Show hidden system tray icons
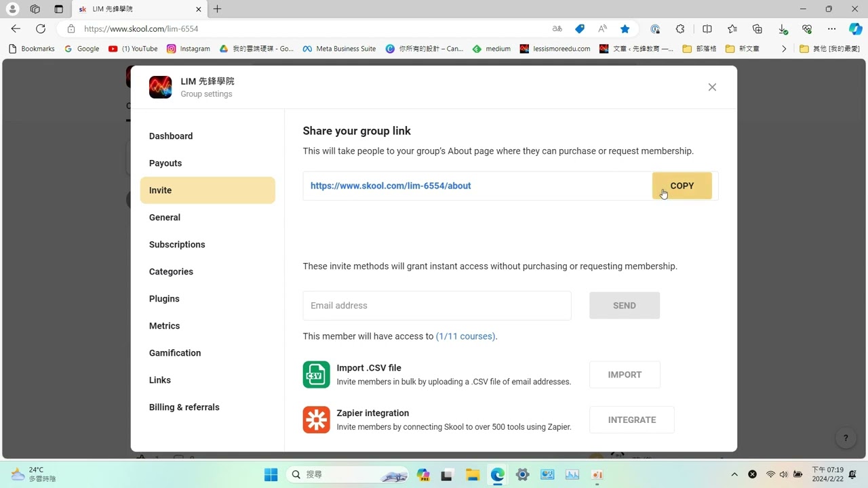The width and height of the screenshot is (868, 488). point(734,474)
